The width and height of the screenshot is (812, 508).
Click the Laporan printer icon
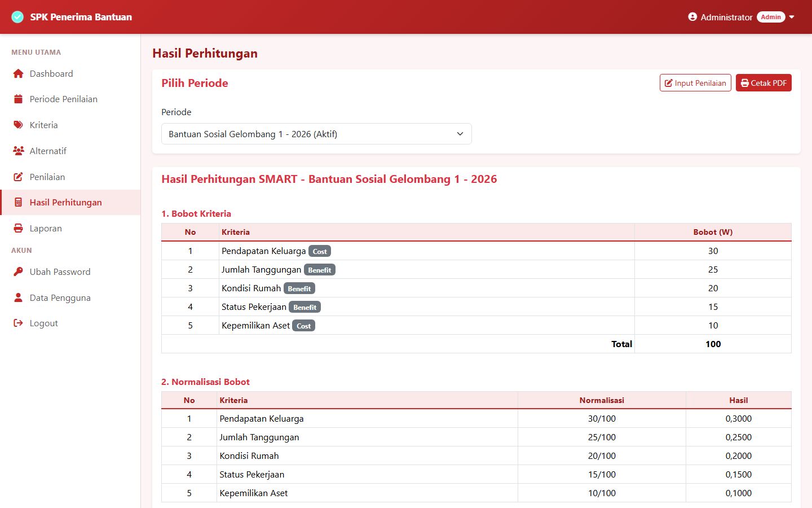click(x=18, y=228)
